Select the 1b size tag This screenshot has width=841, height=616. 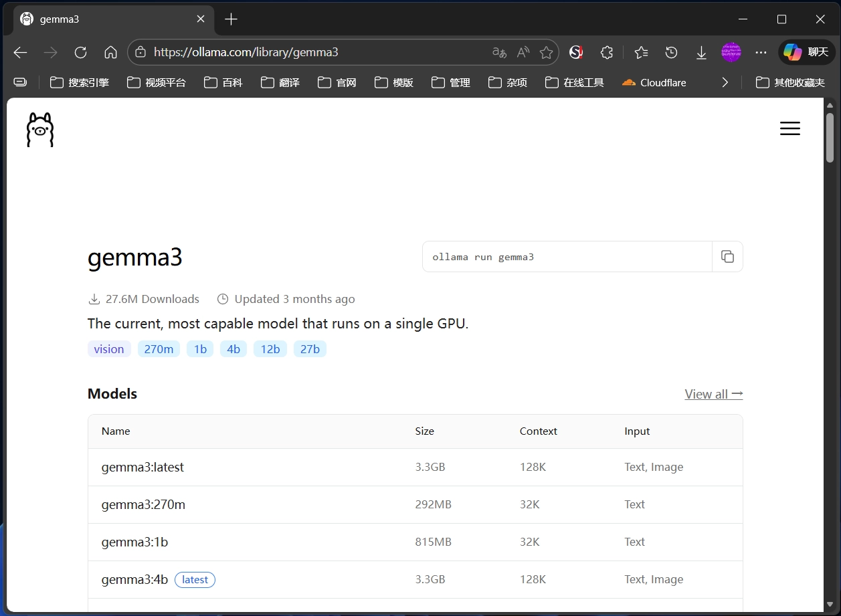click(200, 349)
